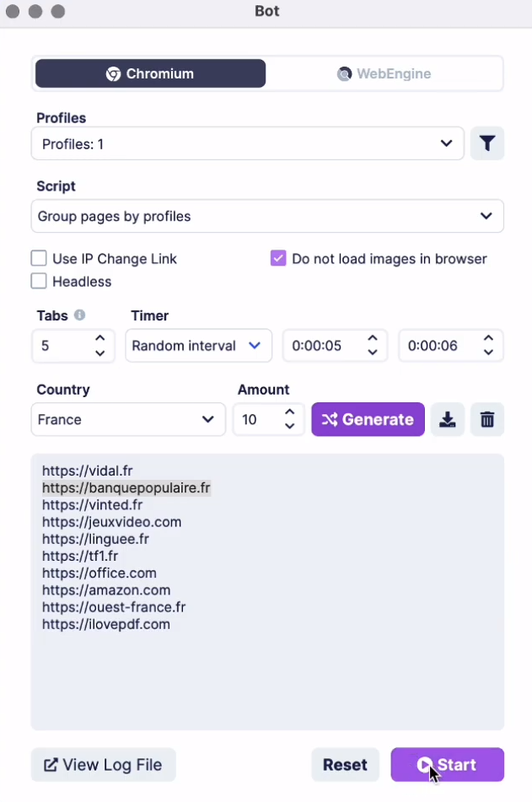Image resolution: width=532 pixels, height=802 pixels.
Task: Open the France country dropdown
Action: tap(128, 419)
